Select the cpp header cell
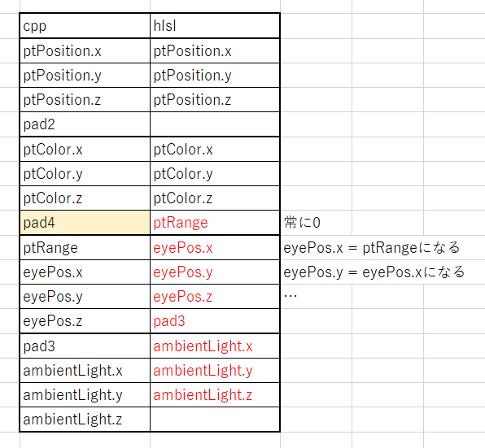 point(85,26)
